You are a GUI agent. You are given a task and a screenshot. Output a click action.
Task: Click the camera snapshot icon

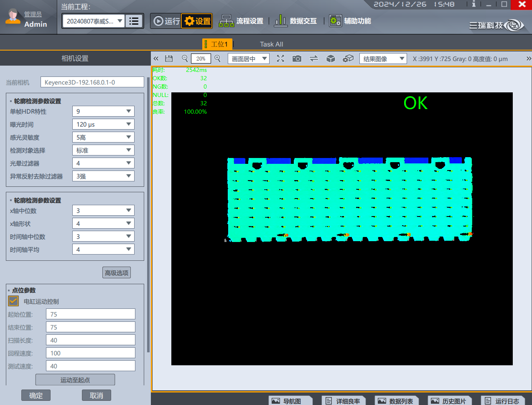pos(297,59)
